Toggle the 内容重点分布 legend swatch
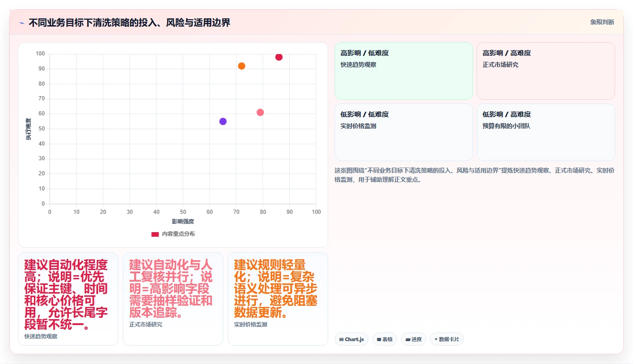Viewport: 633px width, 364px height. coord(155,234)
